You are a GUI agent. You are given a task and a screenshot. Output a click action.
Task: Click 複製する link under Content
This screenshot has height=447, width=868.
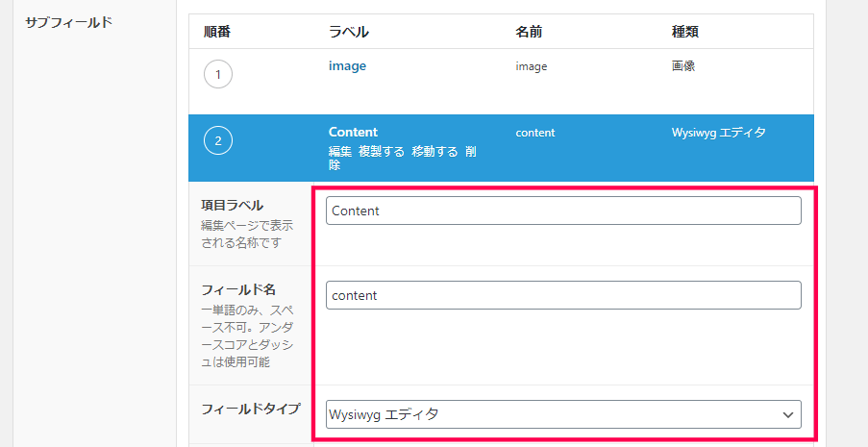click(x=382, y=151)
